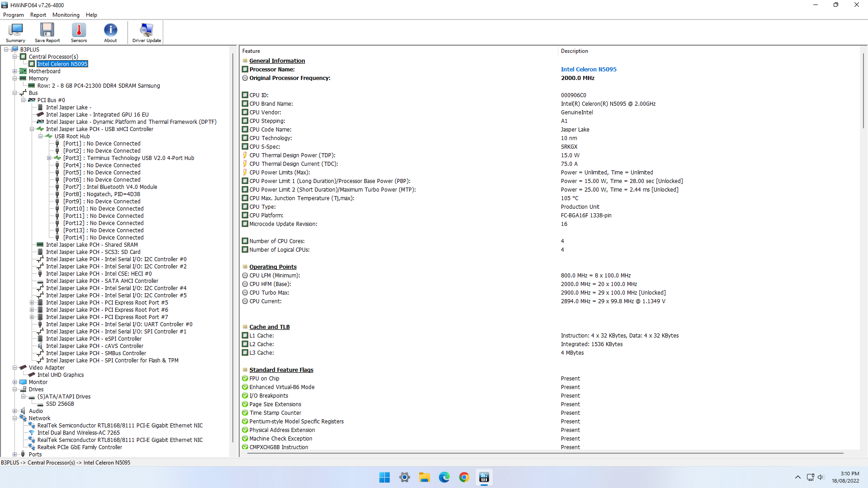Collapse the Central Processor(s) node
Screen dimensions: 868x488
pyautogui.click(x=15, y=57)
